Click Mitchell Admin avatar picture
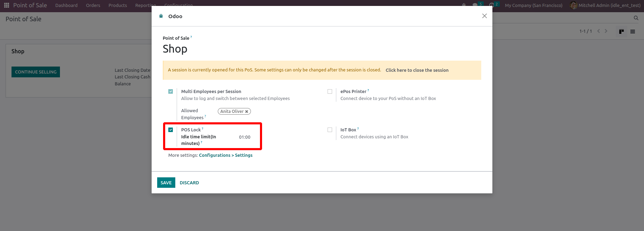 573,5
